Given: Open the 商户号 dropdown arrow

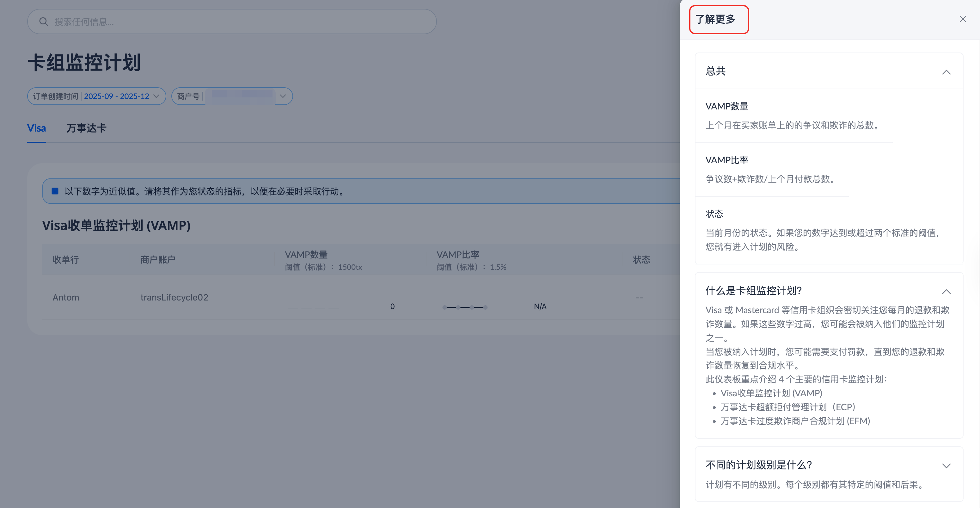Looking at the screenshot, I should [283, 96].
